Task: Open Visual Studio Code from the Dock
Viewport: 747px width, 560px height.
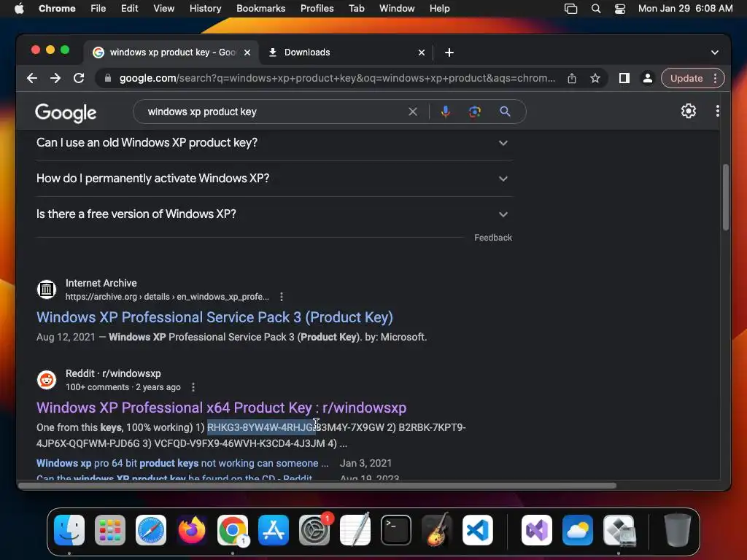Action: 478,530
